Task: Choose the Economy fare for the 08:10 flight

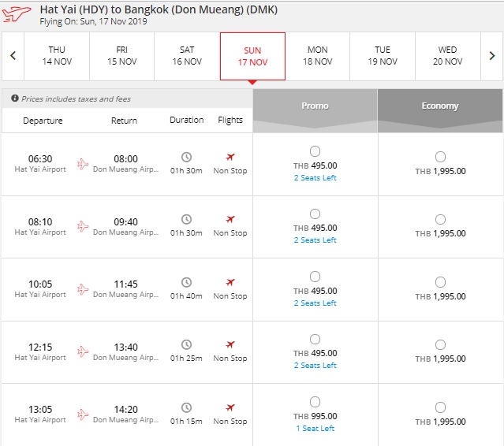Action: pyautogui.click(x=440, y=219)
